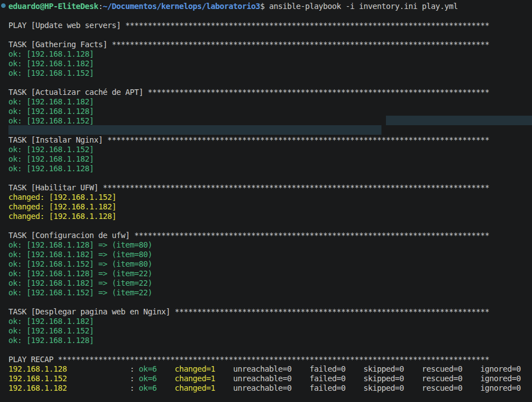Image resolution: width=532 pixels, height=402 pixels.
Task: Click play.yml in the command line
Action: coord(440,6)
